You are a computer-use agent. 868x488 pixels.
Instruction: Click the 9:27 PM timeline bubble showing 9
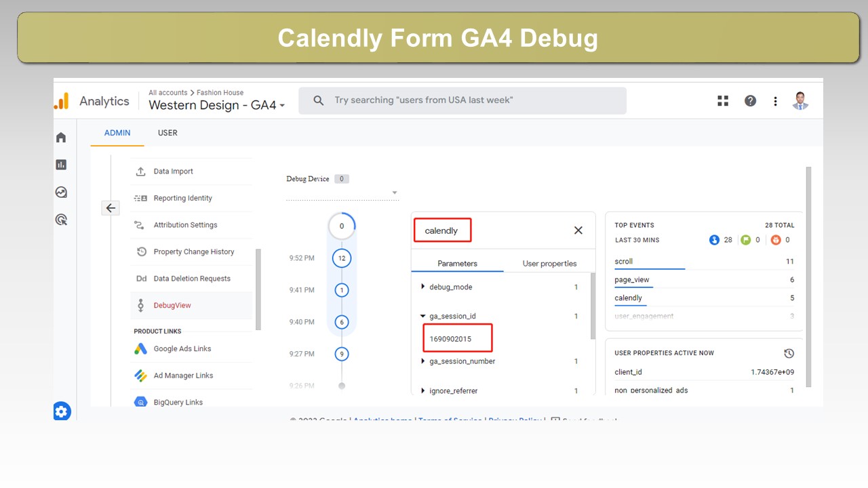pos(342,354)
